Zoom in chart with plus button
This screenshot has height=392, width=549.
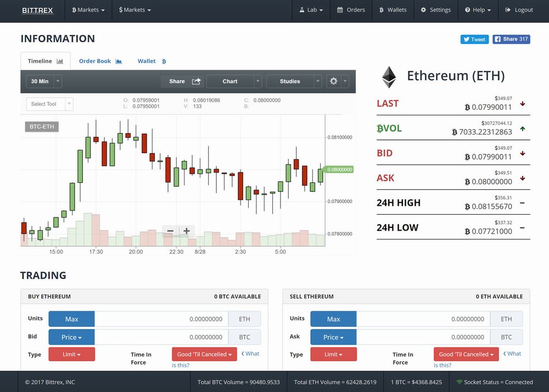click(x=187, y=231)
